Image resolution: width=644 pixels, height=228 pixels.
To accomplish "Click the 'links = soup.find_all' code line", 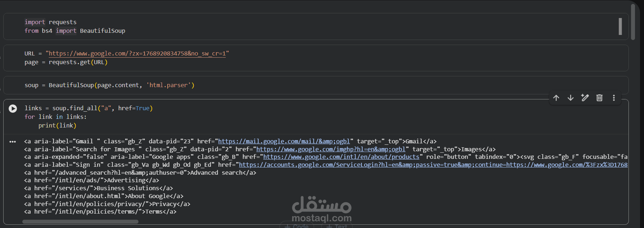I will (x=89, y=108).
